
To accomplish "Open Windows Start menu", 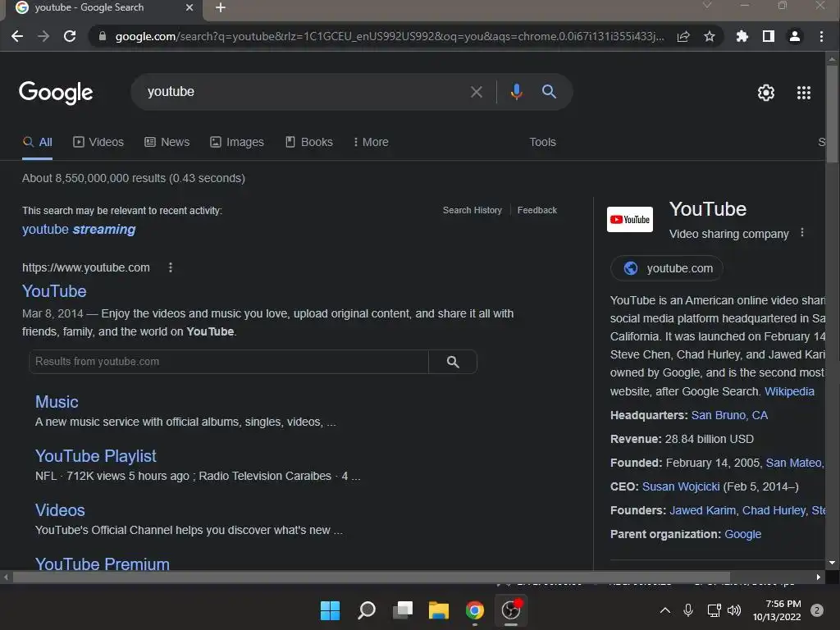I will (x=330, y=610).
